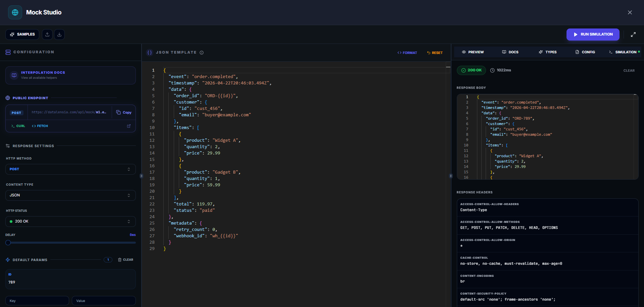Click the retry_count line in editor
Screen dimensions: 644x307
click(195, 230)
